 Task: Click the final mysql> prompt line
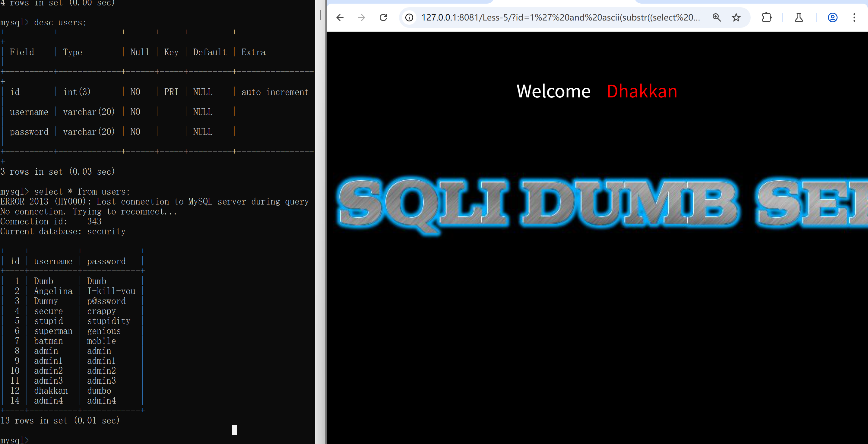point(15,439)
